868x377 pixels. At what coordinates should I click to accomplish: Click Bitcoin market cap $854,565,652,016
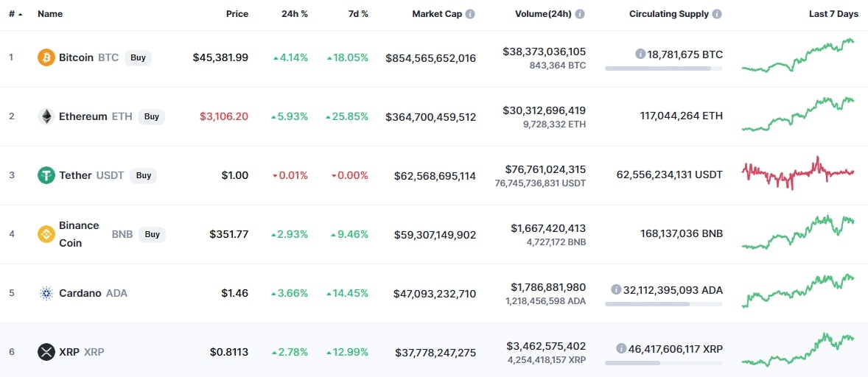click(430, 58)
